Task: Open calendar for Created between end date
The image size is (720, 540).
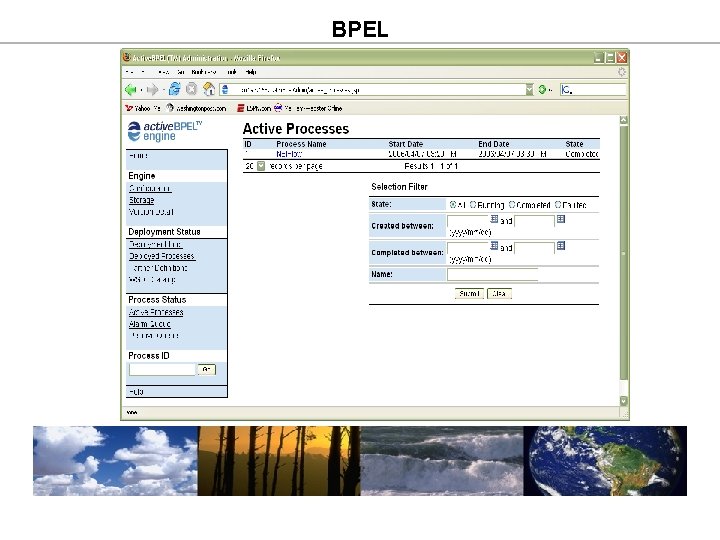Action: coord(561,219)
